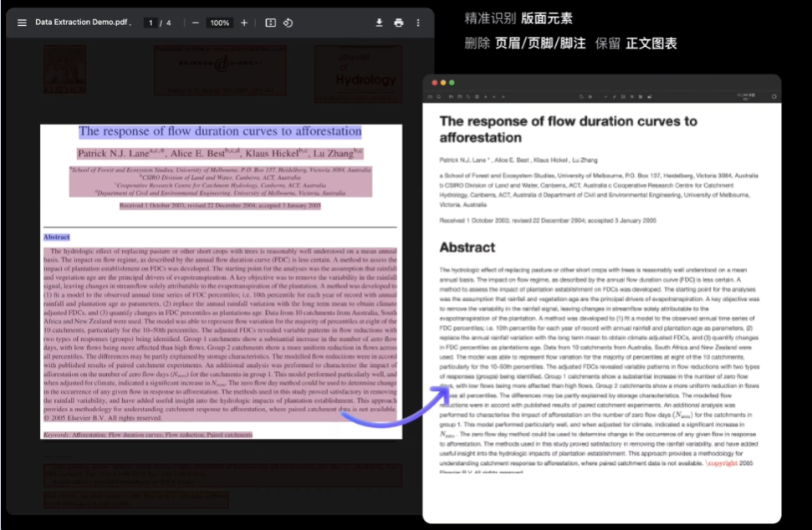Image resolution: width=812 pixels, height=530 pixels.
Task: Click the fit to page icon
Action: tap(270, 23)
